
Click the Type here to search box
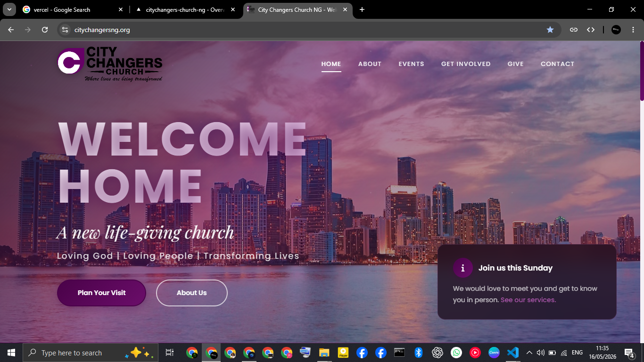pos(91,353)
